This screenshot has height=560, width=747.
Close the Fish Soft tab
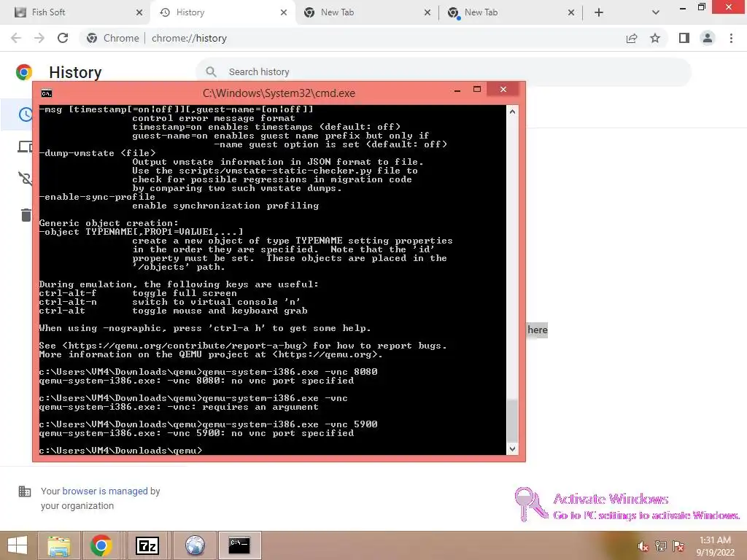pos(139,12)
